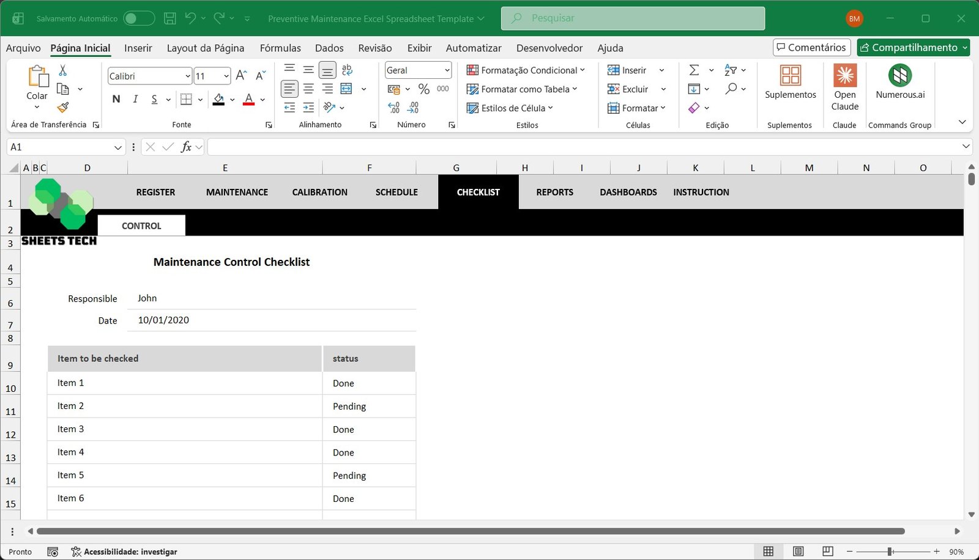The image size is (979, 560).
Task: Toggle italic formatting
Action: [x=135, y=98]
